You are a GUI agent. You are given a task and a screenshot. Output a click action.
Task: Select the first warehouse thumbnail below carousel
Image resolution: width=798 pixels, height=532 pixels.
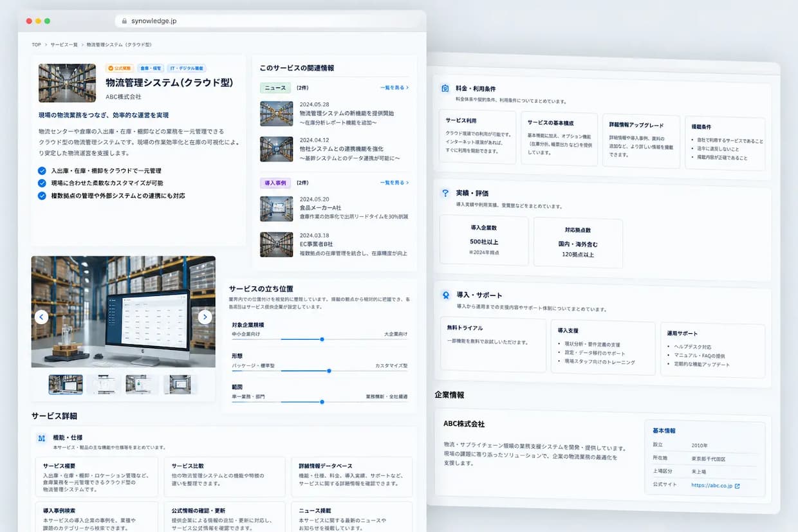(66, 385)
